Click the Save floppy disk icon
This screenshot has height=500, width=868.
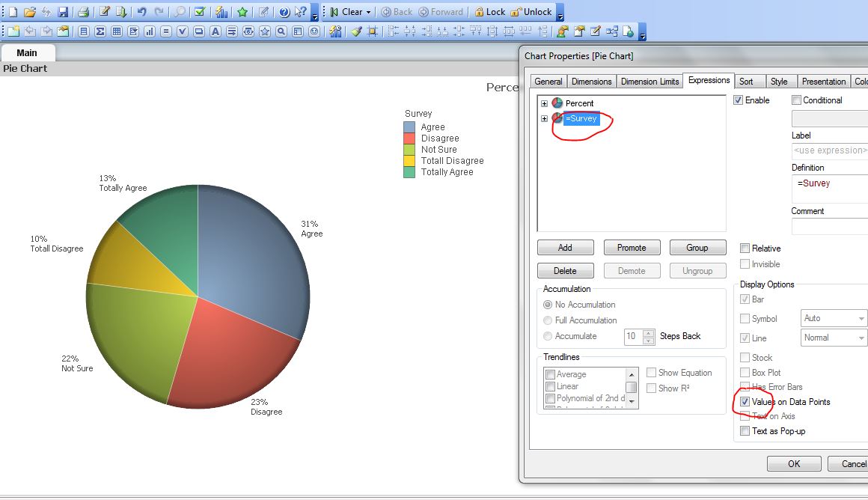[x=63, y=12]
